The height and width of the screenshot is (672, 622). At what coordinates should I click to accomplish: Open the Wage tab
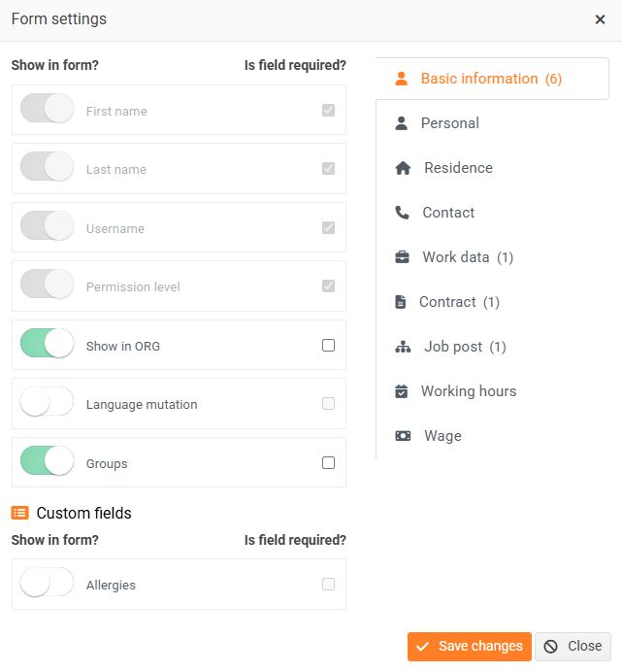(x=442, y=436)
